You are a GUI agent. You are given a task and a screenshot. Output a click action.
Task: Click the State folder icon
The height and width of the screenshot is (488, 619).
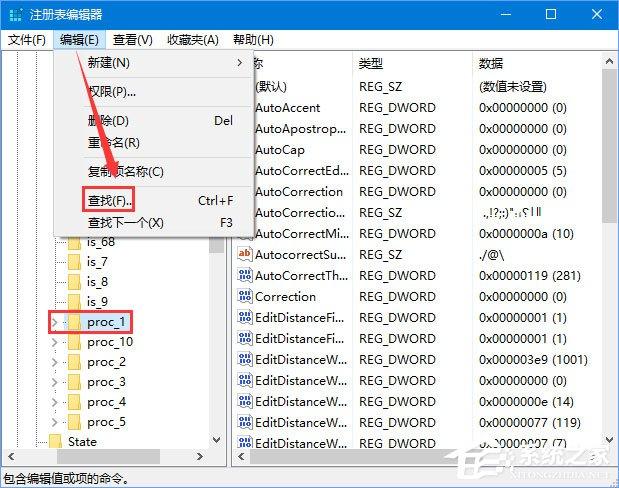click(x=55, y=441)
